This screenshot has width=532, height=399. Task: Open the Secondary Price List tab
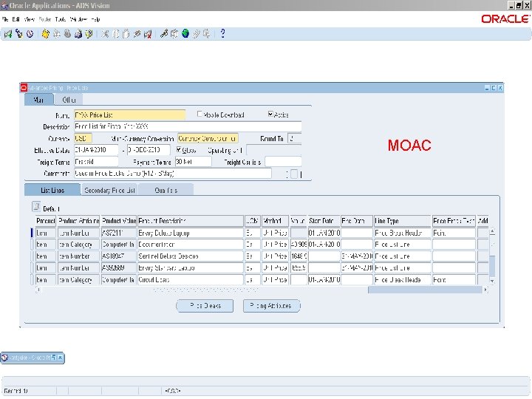tap(109, 190)
